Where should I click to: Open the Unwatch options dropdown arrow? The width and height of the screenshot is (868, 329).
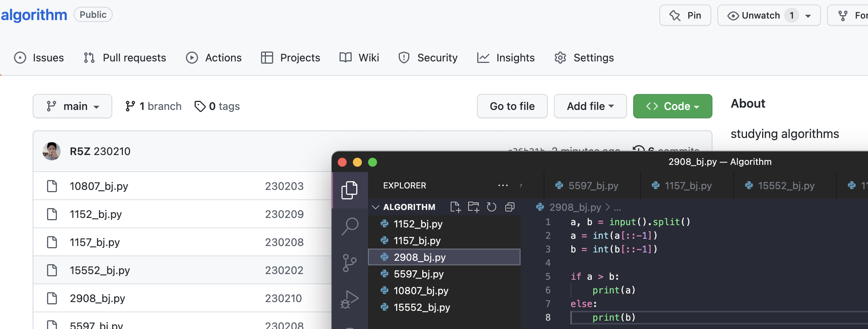click(808, 16)
